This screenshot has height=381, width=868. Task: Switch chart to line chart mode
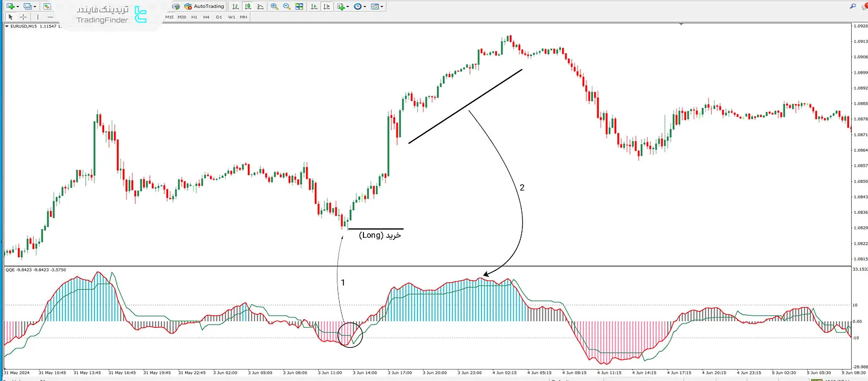click(260, 7)
